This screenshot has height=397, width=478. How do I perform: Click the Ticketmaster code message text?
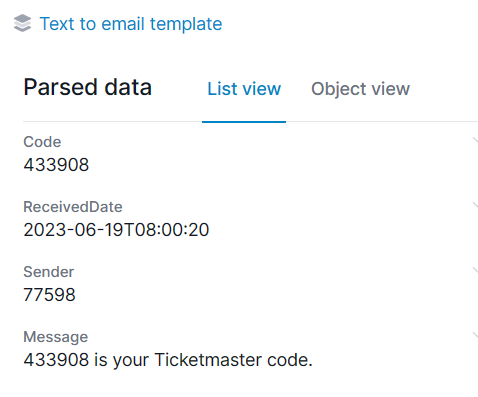coord(168,360)
